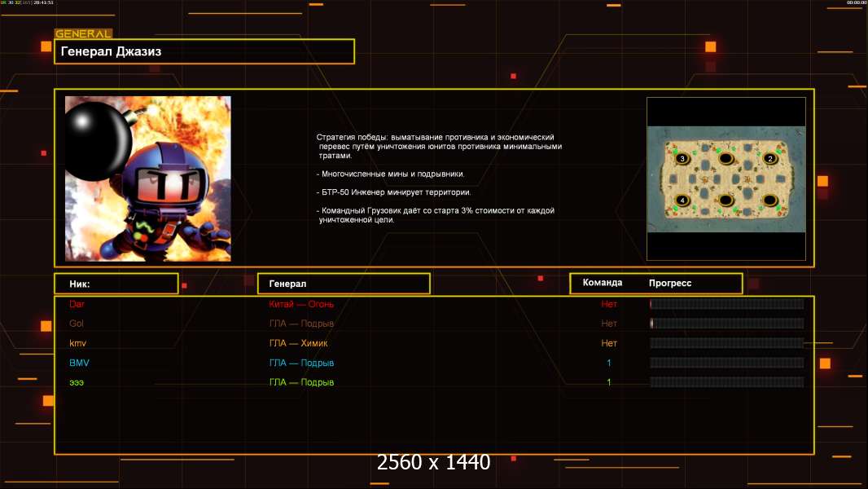Click the title 'Генерал Джазиз'
Image resolution: width=868 pixels, height=489 pixels.
[x=111, y=51]
